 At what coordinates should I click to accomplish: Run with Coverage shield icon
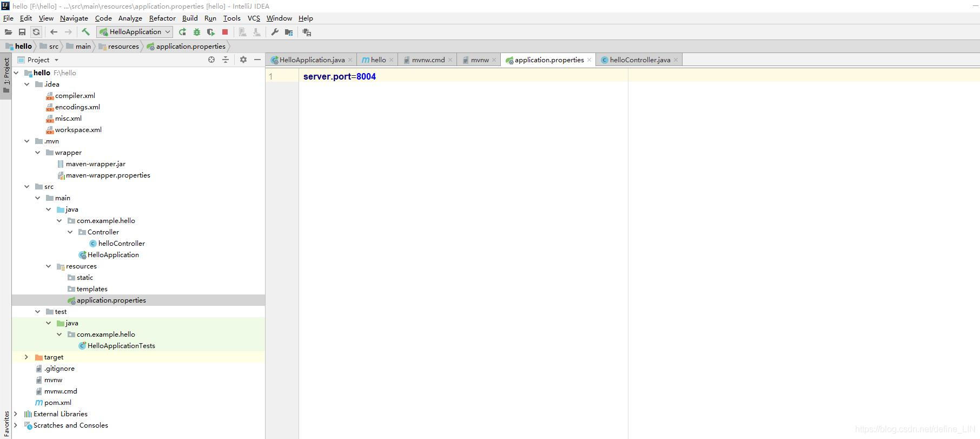point(211,32)
